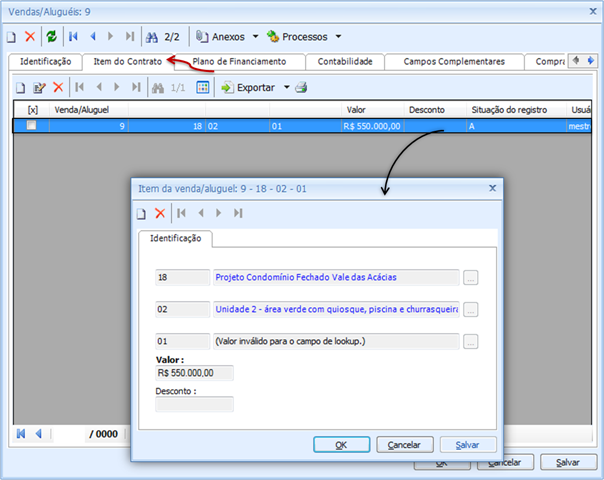Go to last record in item dialog
The width and height of the screenshot is (604, 480).
click(238, 213)
